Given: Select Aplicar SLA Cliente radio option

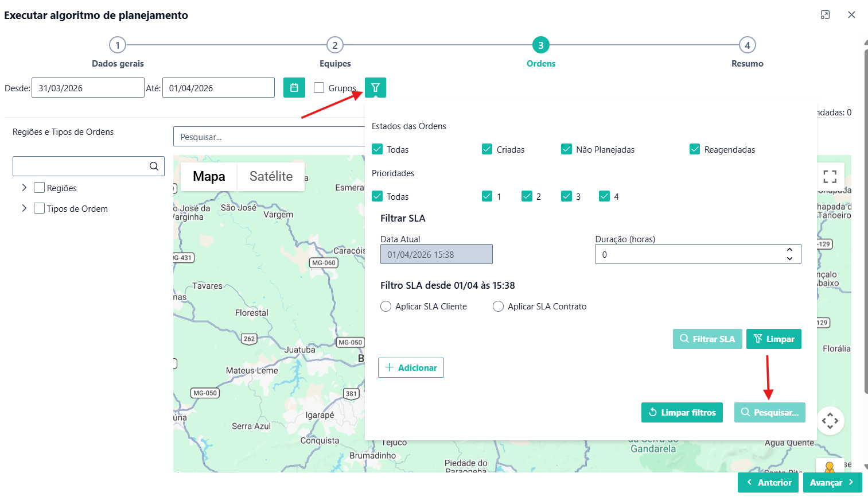Looking at the screenshot, I should coord(386,307).
